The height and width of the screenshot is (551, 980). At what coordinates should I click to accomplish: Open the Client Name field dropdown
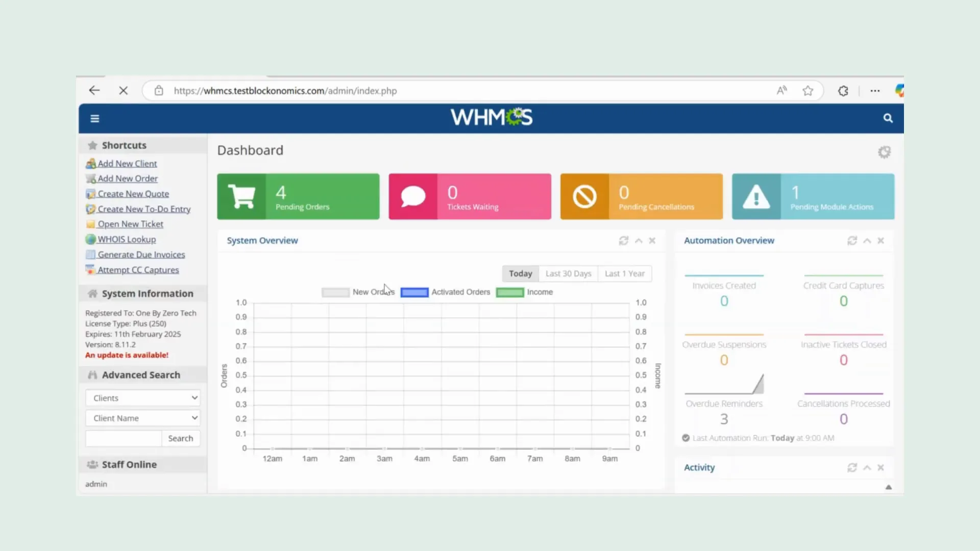[x=143, y=418]
